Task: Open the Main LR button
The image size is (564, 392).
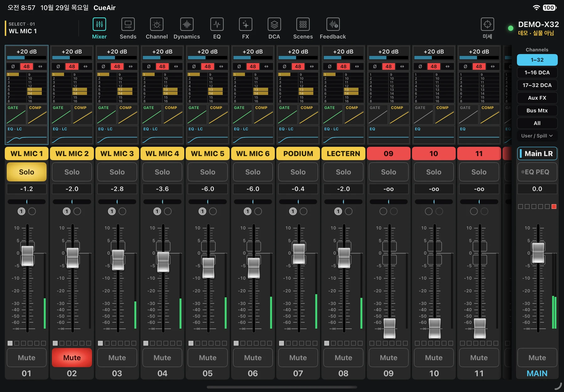Action: click(537, 154)
